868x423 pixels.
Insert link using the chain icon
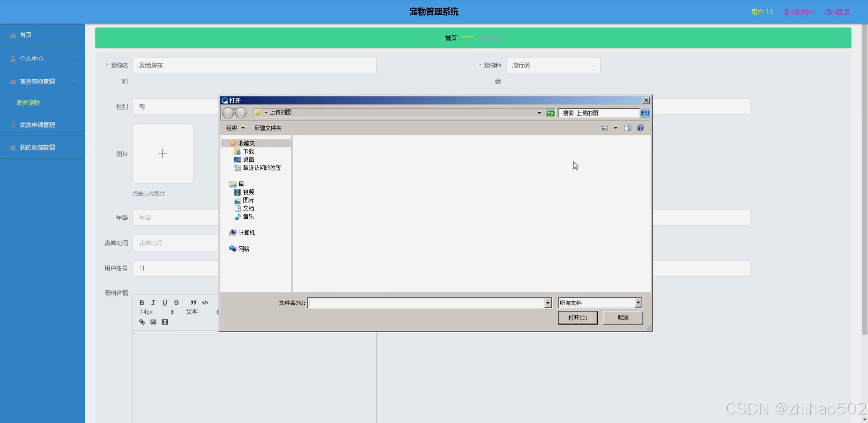142,322
